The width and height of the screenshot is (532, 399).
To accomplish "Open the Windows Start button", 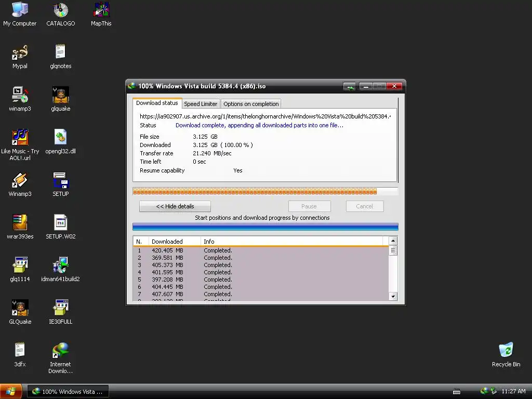I will click(x=11, y=391).
